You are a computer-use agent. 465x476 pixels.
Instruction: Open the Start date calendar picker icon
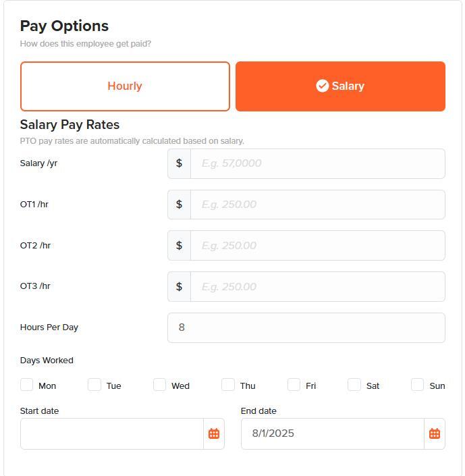click(214, 433)
